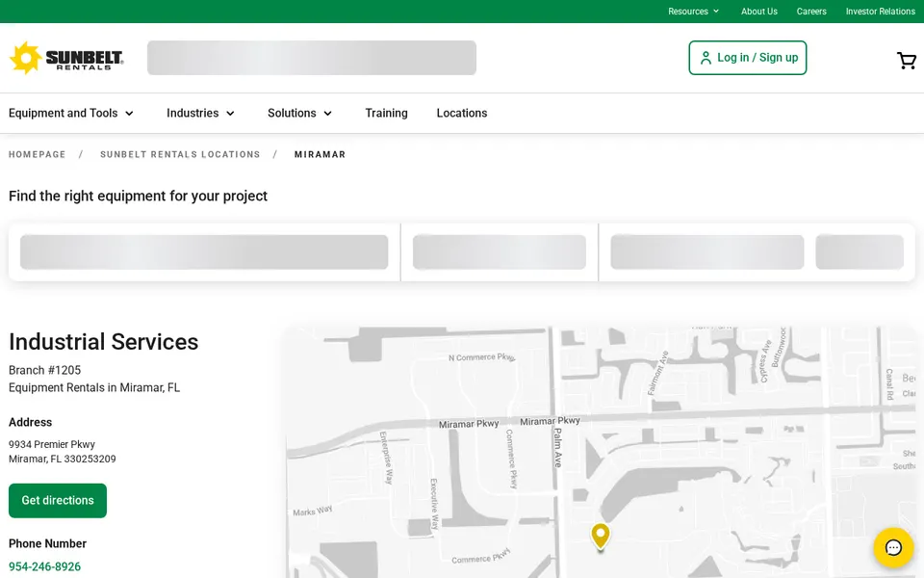The height and width of the screenshot is (578, 924).
Task: Select the Miramar breadcrumb text
Action: click(320, 154)
